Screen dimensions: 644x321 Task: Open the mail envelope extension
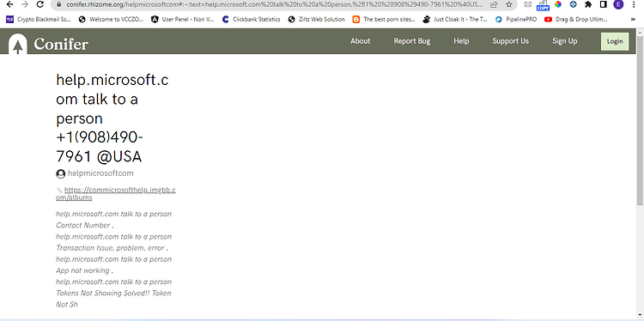tap(528, 4)
